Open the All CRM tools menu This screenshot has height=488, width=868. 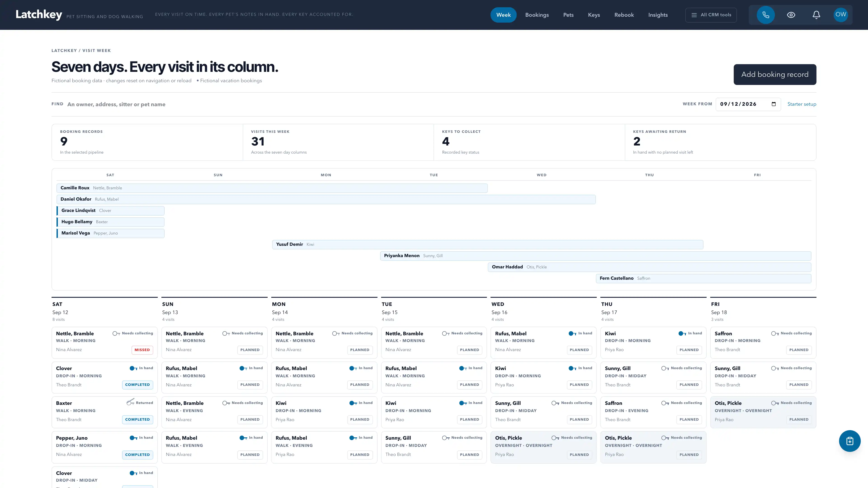coord(711,15)
